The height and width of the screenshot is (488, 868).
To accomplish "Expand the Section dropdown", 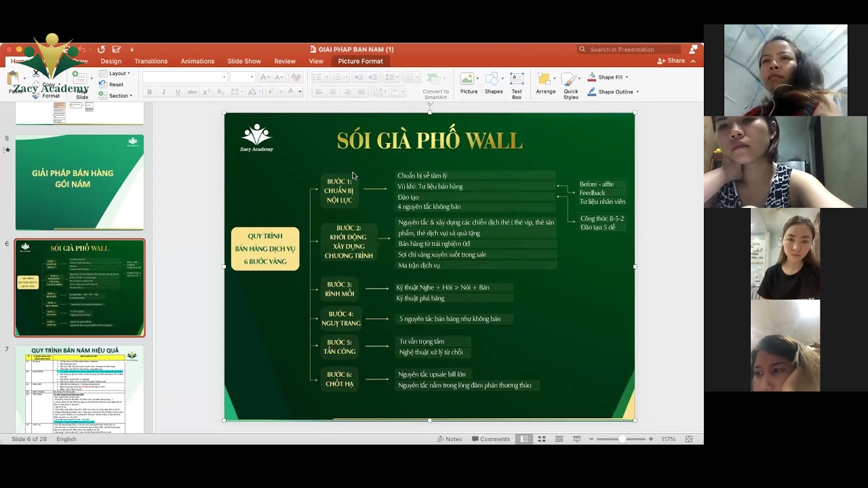I will (115, 96).
